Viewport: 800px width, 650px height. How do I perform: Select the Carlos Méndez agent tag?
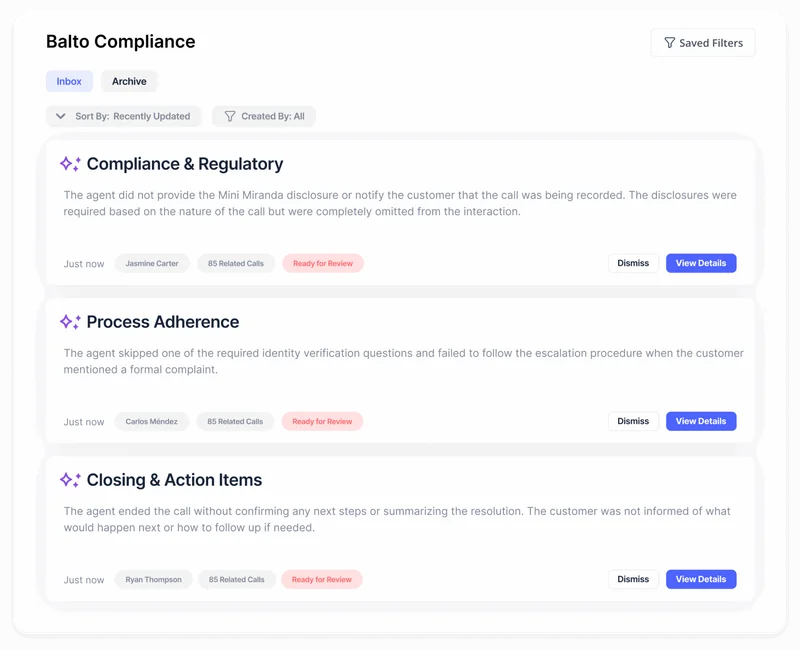pos(152,422)
